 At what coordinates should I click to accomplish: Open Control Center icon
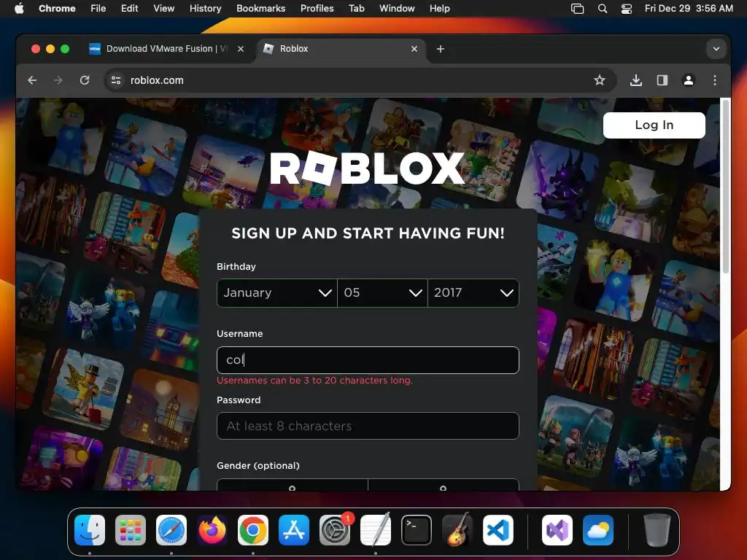coord(627,9)
